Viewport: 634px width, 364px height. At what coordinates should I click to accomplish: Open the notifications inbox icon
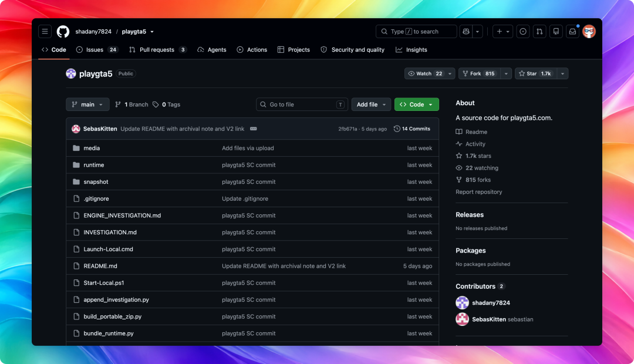pyautogui.click(x=572, y=32)
